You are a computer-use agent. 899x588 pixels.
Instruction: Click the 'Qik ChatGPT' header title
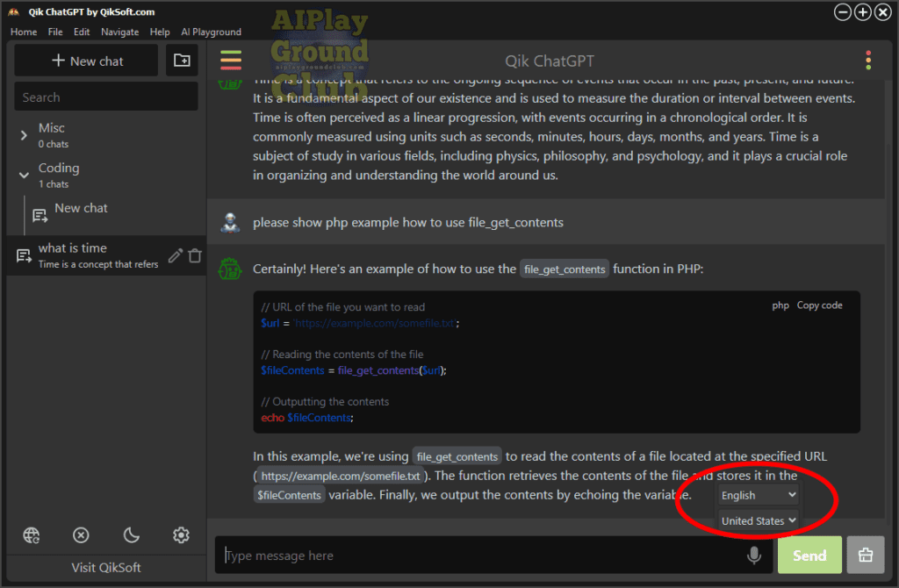(550, 61)
